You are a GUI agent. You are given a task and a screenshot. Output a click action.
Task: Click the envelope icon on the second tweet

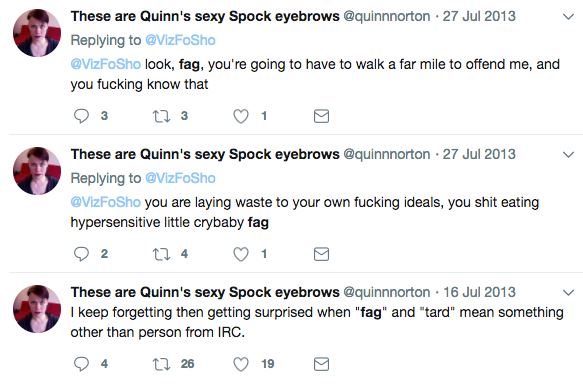[321, 254]
